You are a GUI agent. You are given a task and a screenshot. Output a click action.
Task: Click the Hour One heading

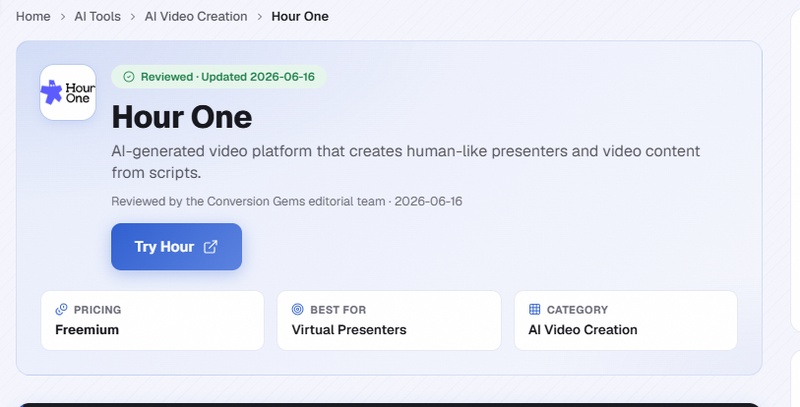(182, 117)
